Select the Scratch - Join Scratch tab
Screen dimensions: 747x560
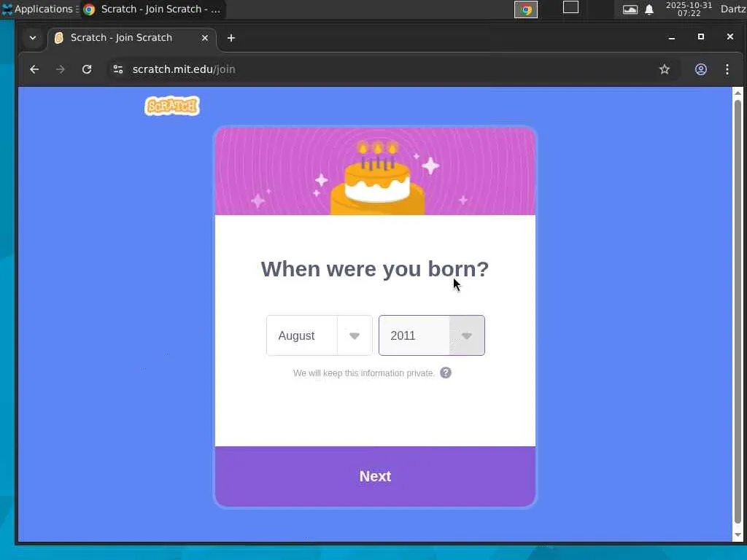pyautogui.click(x=132, y=38)
